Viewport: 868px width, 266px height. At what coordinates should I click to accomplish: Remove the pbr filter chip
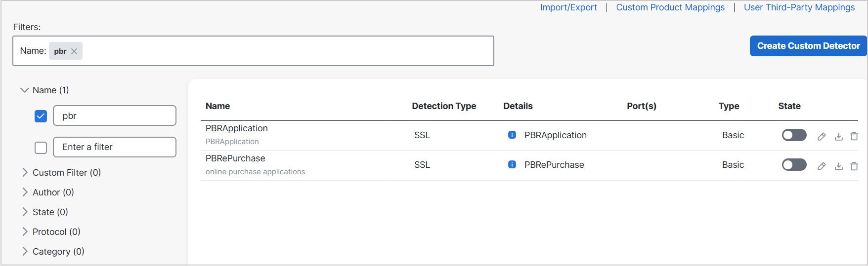point(74,51)
